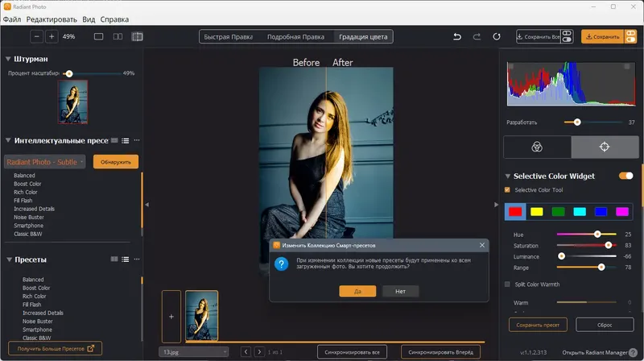
Task: Confirm the dialog with Да
Action: pos(357,291)
